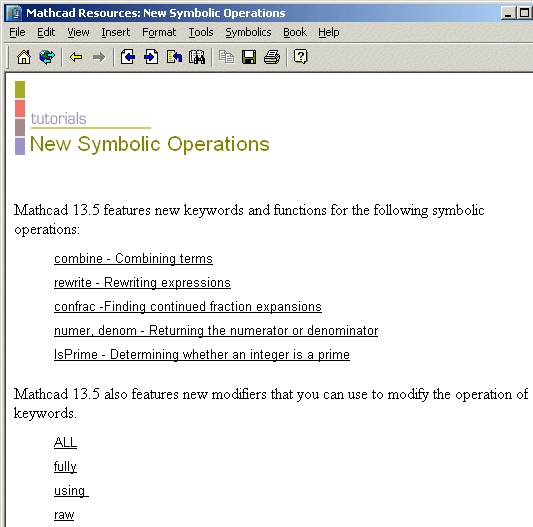Open the combine - Combining terms link
The image size is (533, 527).
click(133, 259)
